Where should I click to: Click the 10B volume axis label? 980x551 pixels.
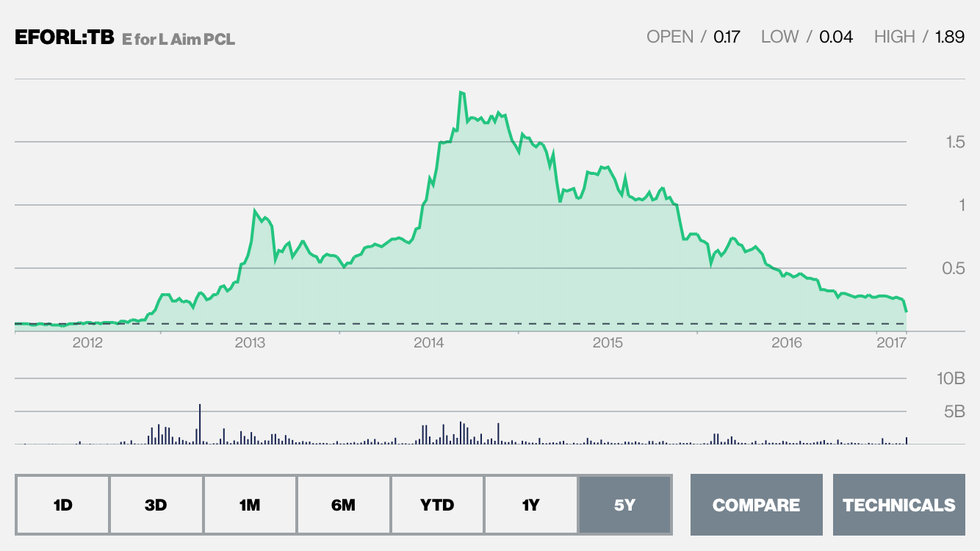(951, 379)
